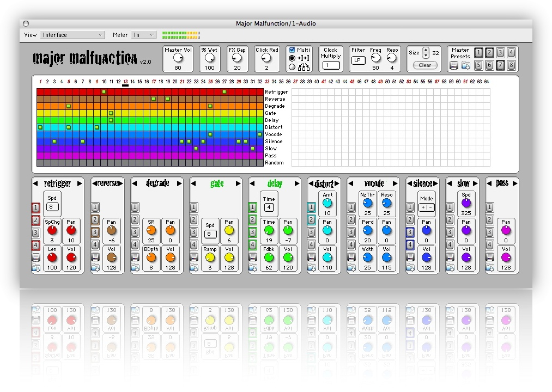The image size is (552, 392).
Task: Click the Master Presets save disk icon
Action: (453, 65)
